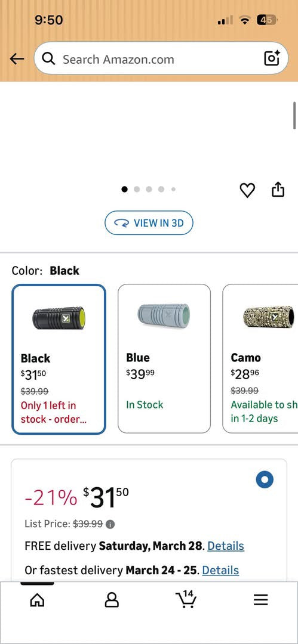
Task: Add item to wish list heart
Action: coord(247,190)
